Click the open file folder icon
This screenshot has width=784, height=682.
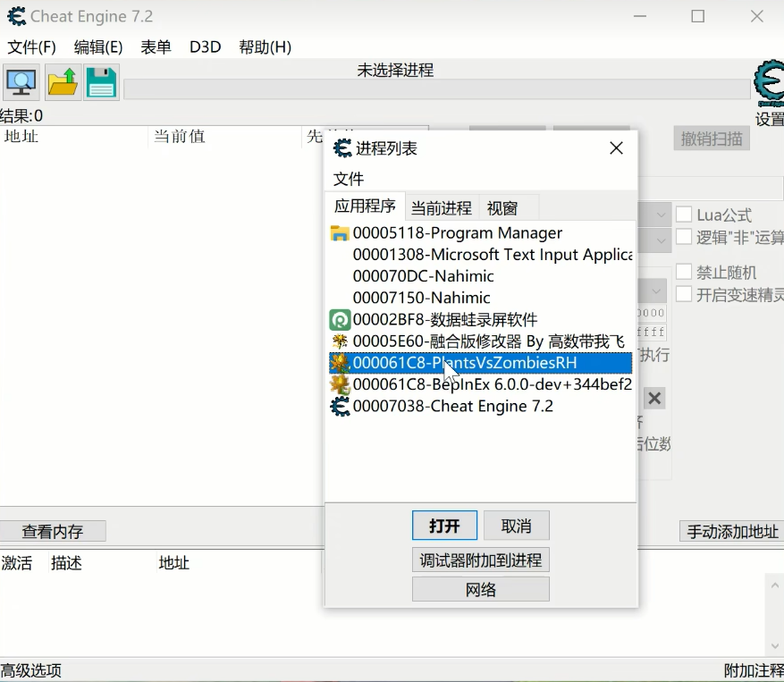[x=63, y=82]
